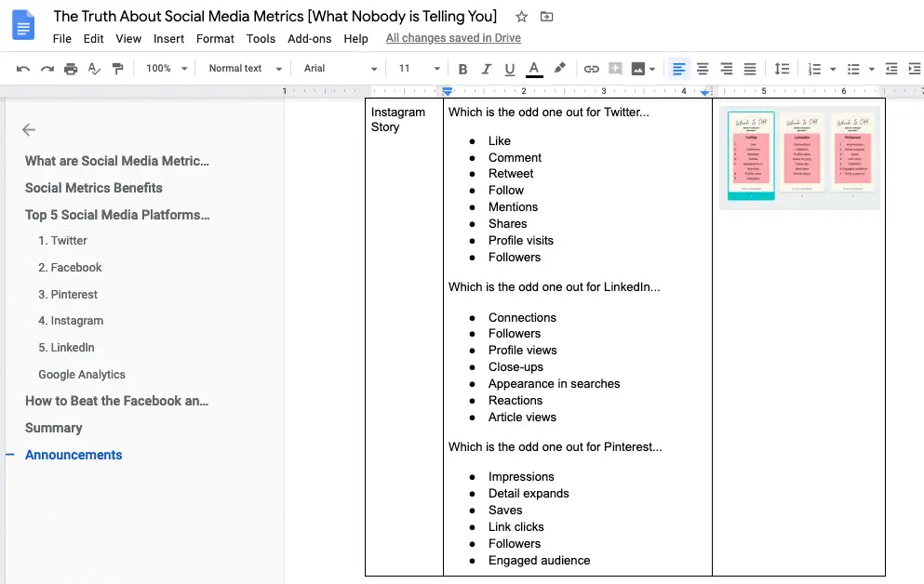Insert a link
Viewport: 924px width, 584px height.
tap(591, 69)
